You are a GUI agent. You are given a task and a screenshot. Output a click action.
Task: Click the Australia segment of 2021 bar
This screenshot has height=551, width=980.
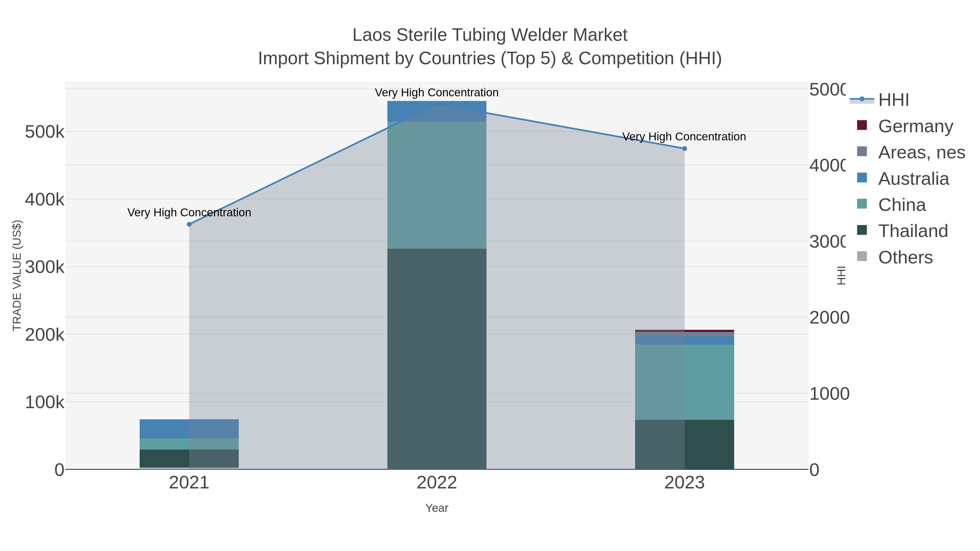point(189,429)
